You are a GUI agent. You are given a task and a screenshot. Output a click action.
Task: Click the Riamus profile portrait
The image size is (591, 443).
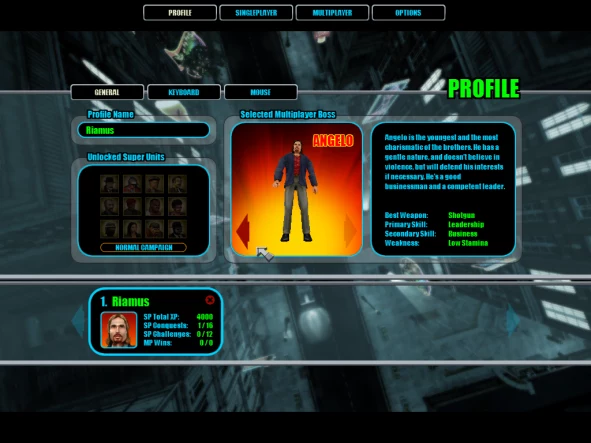[x=119, y=330]
